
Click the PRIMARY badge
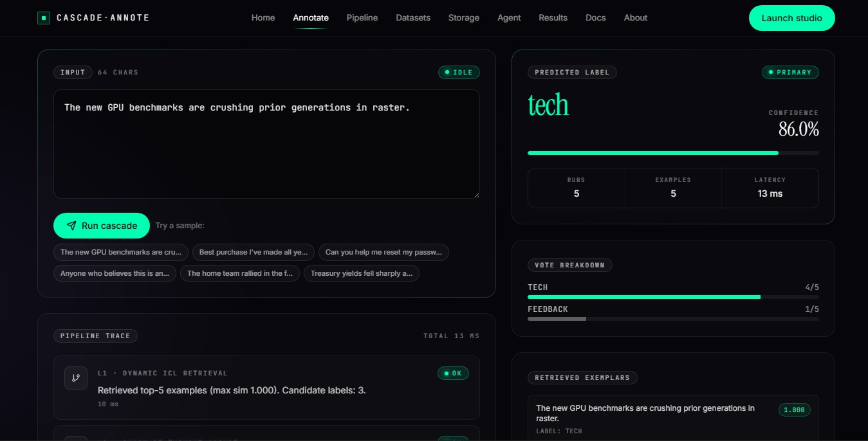(x=790, y=73)
